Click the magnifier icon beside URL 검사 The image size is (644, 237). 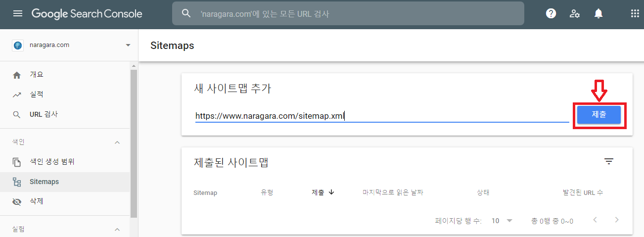tap(17, 115)
